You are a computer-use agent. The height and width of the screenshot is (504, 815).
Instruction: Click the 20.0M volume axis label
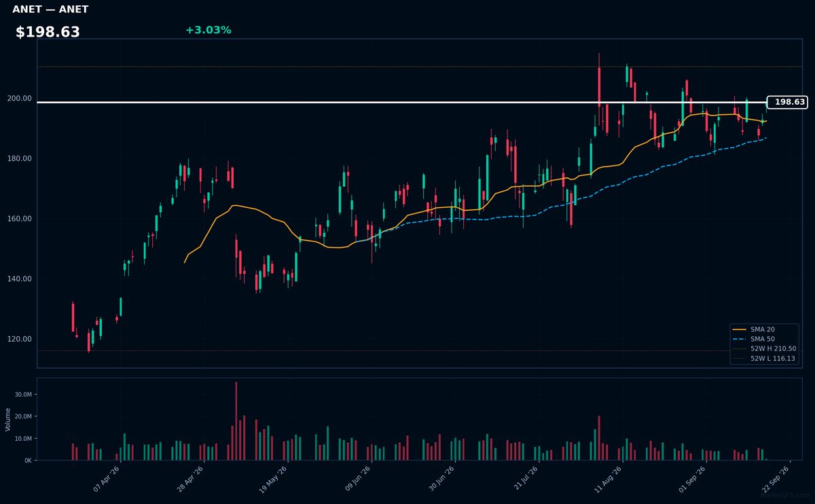pyautogui.click(x=23, y=416)
